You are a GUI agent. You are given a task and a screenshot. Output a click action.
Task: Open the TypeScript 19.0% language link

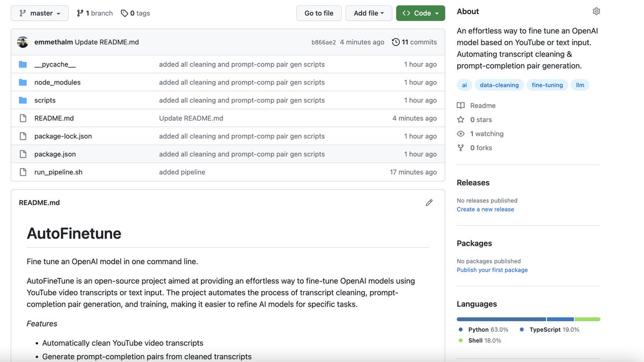550,330
